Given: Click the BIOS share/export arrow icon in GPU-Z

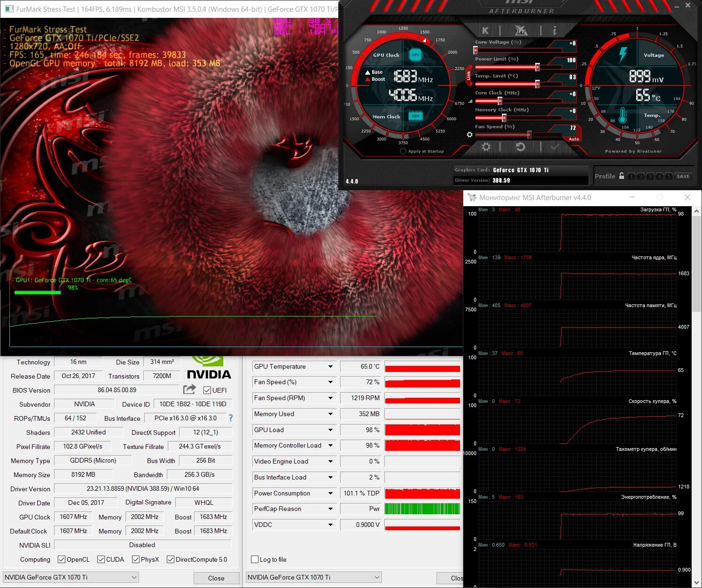Looking at the screenshot, I should point(189,389).
